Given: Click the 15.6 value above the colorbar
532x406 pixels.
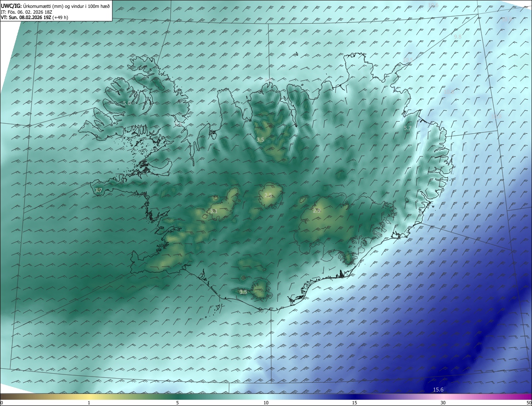Looking at the screenshot, I should [438, 389].
